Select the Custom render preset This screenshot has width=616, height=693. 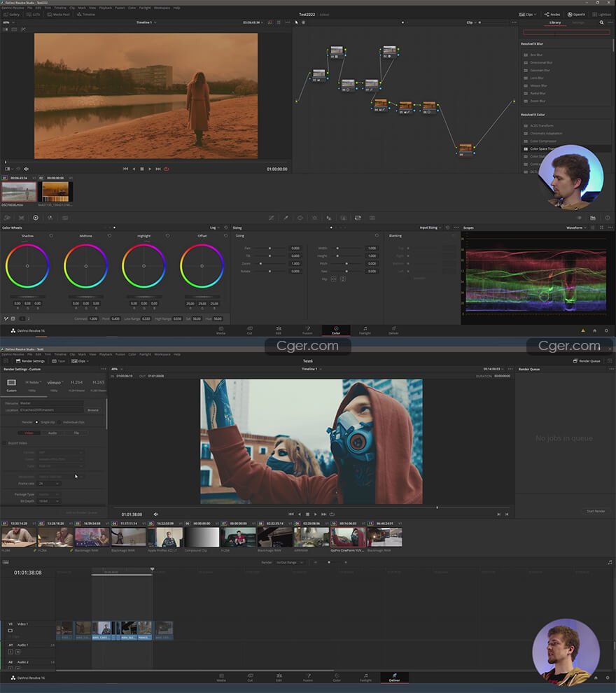pyautogui.click(x=11, y=385)
